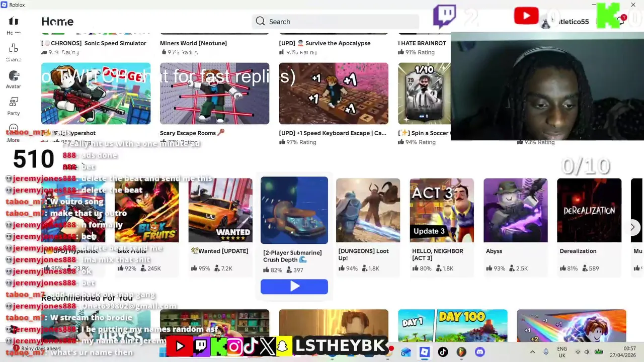Image resolution: width=644 pixels, height=362 pixels.
Task: Select the Roblox icon in taskbar
Action: [425, 352]
